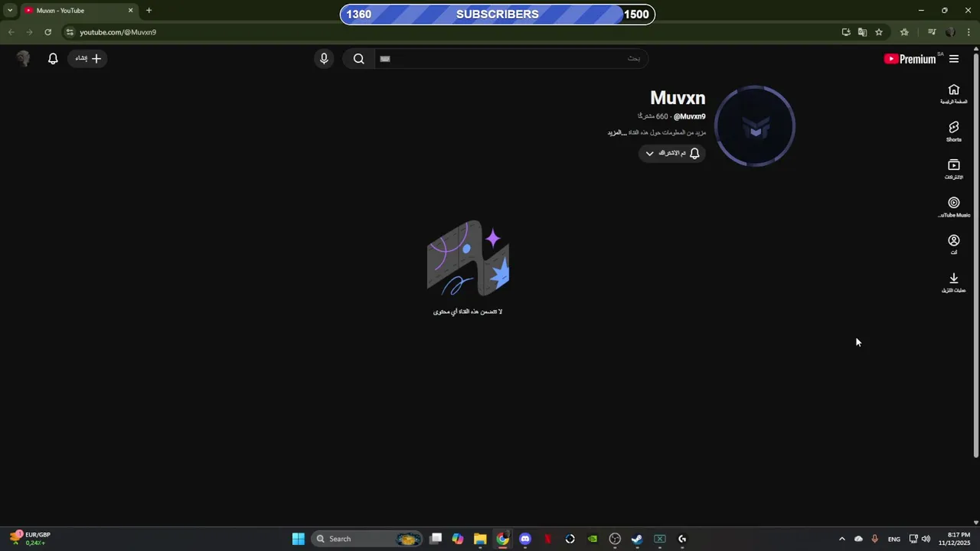The image size is (980, 551).
Task: Click the keyboard icon in search box
Action: (x=385, y=59)
